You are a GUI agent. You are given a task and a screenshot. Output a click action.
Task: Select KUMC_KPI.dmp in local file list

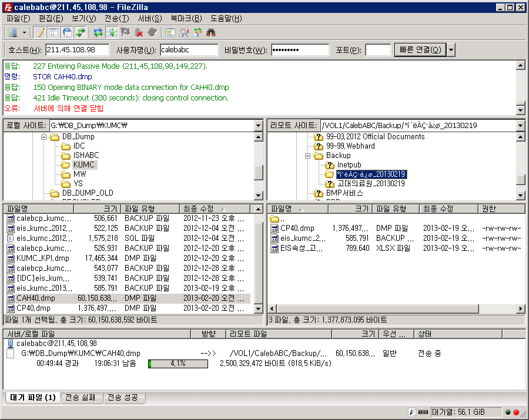tap(128, 258)
